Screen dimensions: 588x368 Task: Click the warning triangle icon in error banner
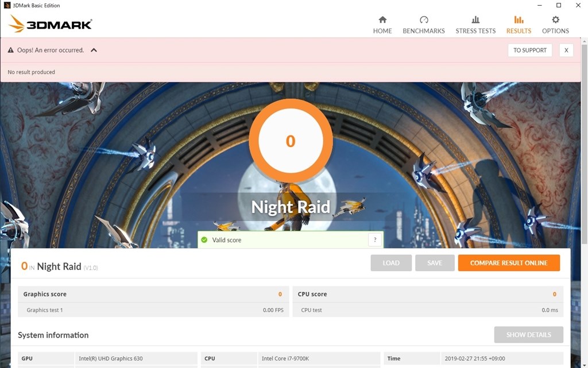pyautogui.click(x=10, y=50)
